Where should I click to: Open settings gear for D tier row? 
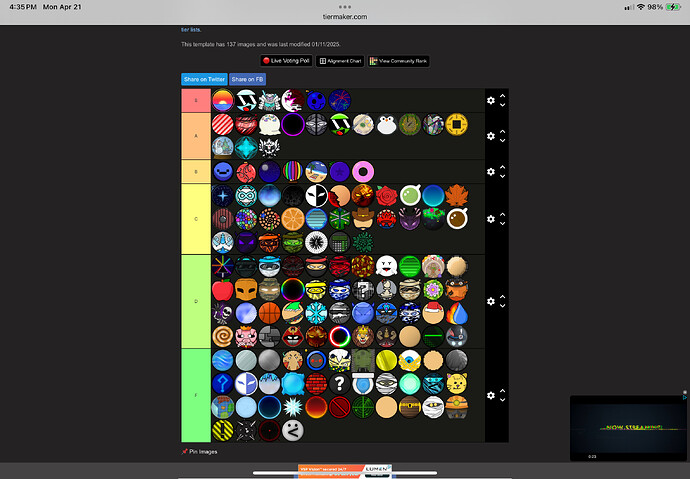pyautogui.click(x=491, y=302)
